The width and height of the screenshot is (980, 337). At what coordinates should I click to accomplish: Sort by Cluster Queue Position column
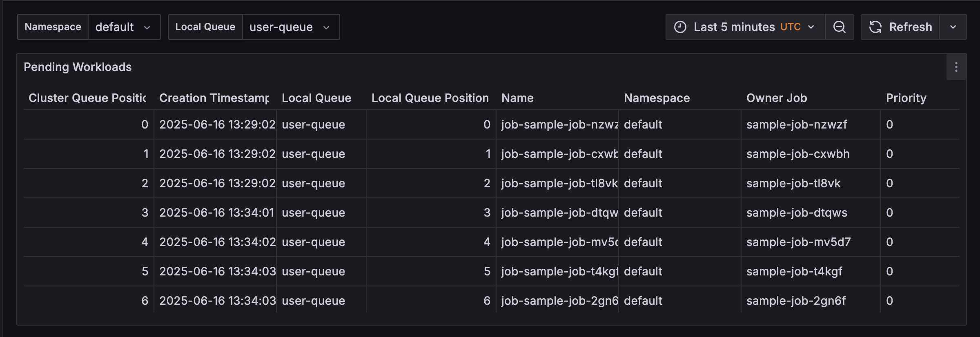point(87,98)
